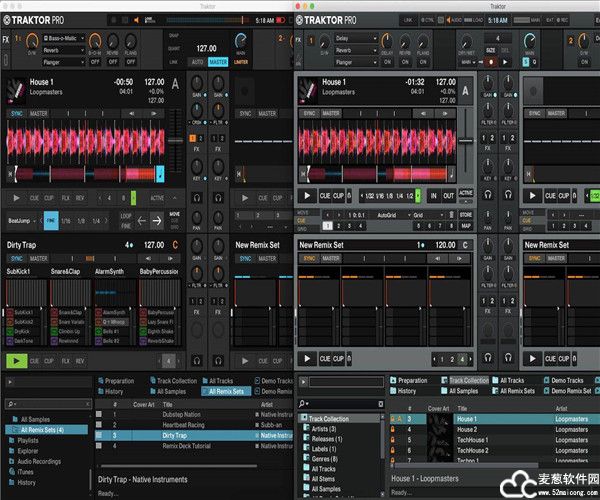Click the loop recorder record button
This screenshot has width=600, height=500.
[491, 61]
